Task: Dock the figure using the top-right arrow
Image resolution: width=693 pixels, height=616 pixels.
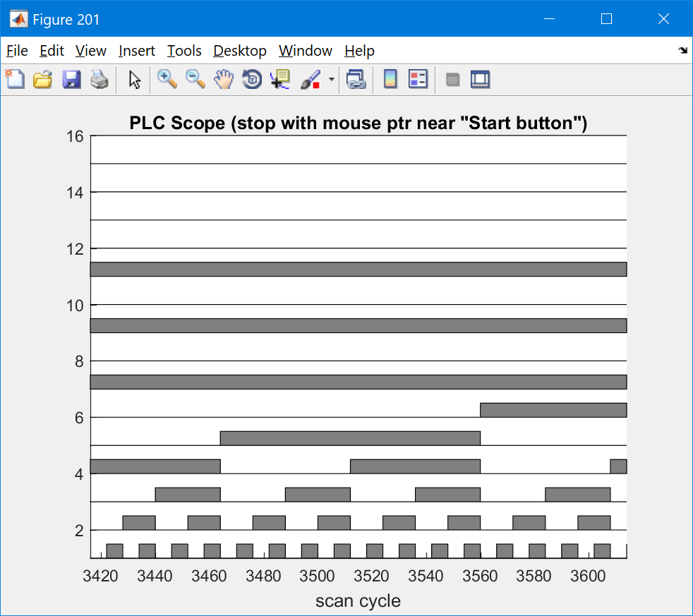Action: click(x=682, y=51)
